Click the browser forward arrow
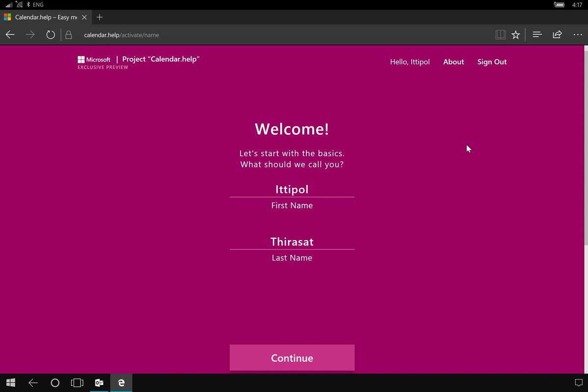 [30, 35]
